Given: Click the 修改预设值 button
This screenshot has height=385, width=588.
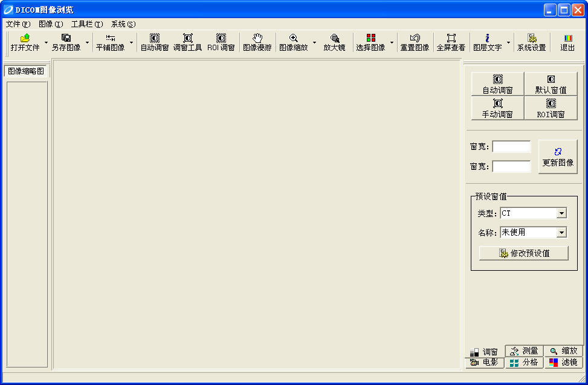Looking at the screenshot, I should (524, 253).
